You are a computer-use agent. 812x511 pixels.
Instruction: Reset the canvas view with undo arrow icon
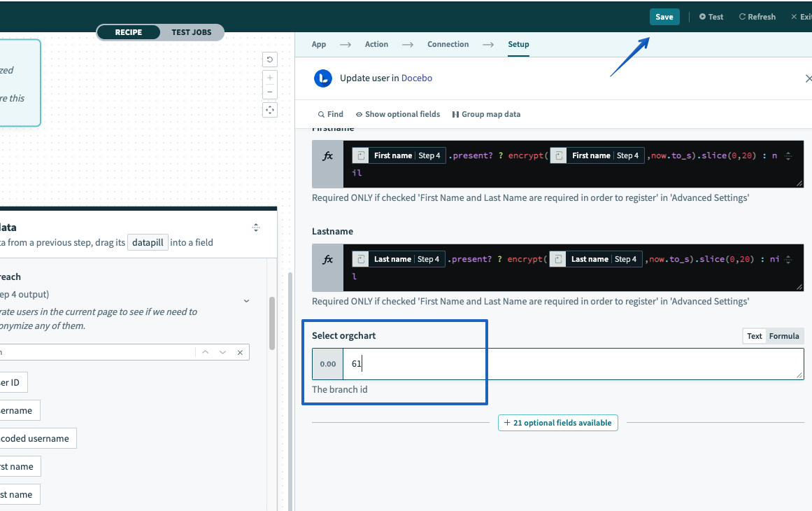click(269, 59)
